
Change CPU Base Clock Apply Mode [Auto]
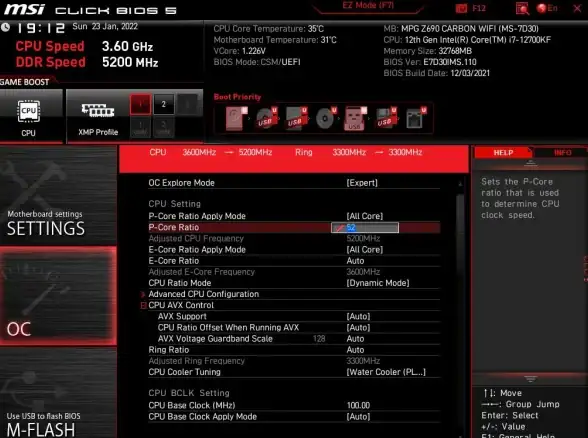tap(358, 417)
